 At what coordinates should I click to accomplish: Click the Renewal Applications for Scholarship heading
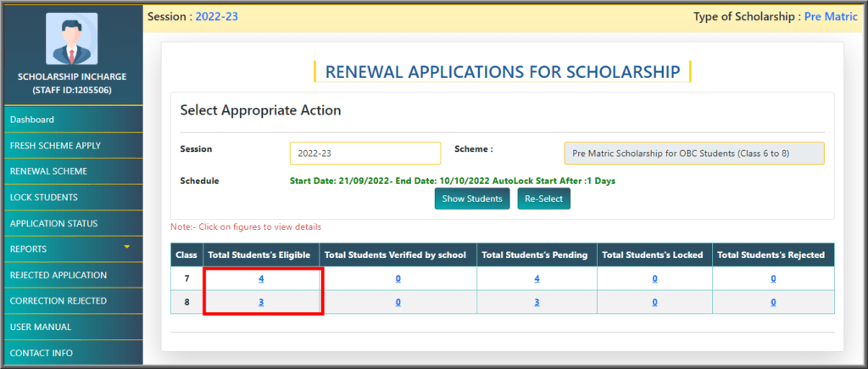[502, 71]
